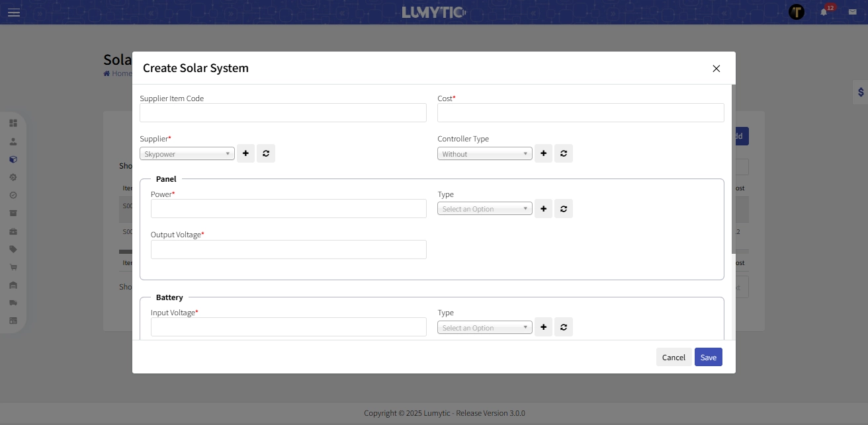The width and height of the screenshot is (868, 425).
Task: Toggle the hamburger menu
Action: tap(14, 13)
